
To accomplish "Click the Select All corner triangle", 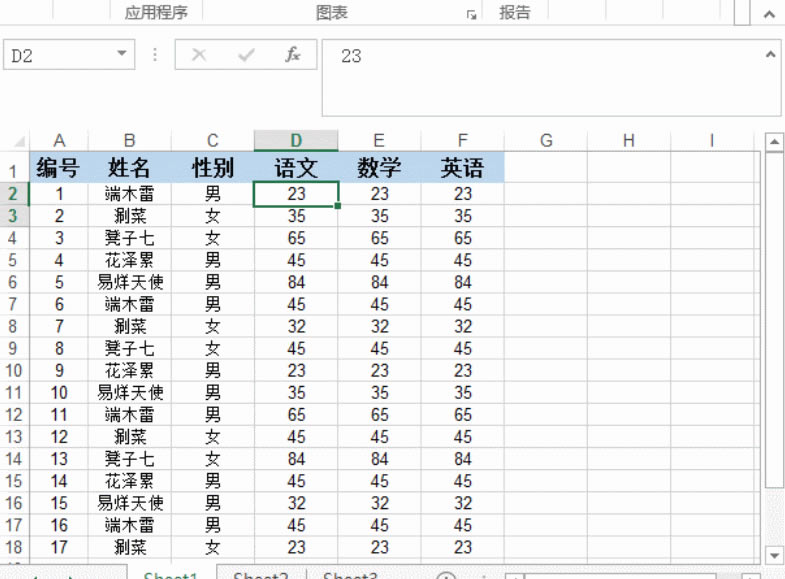I will [x=19, y=142].
